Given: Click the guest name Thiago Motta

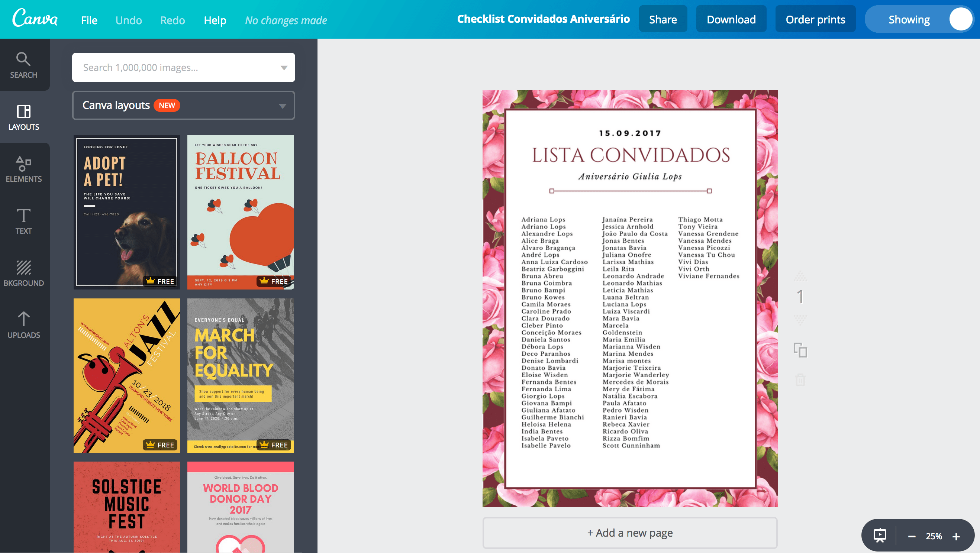Looking at the screenshot, I should [x=700, y=219].
